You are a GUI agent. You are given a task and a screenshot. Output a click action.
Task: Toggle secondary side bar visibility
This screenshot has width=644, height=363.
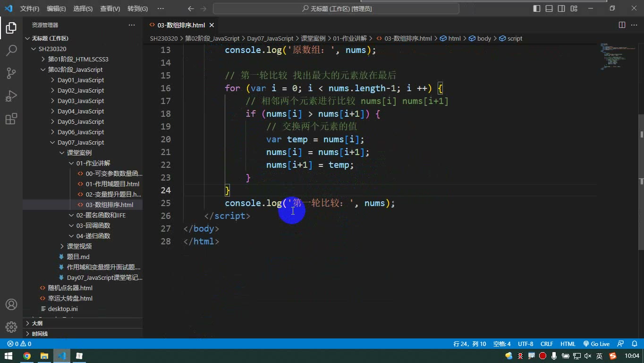(x=561, y=9)
